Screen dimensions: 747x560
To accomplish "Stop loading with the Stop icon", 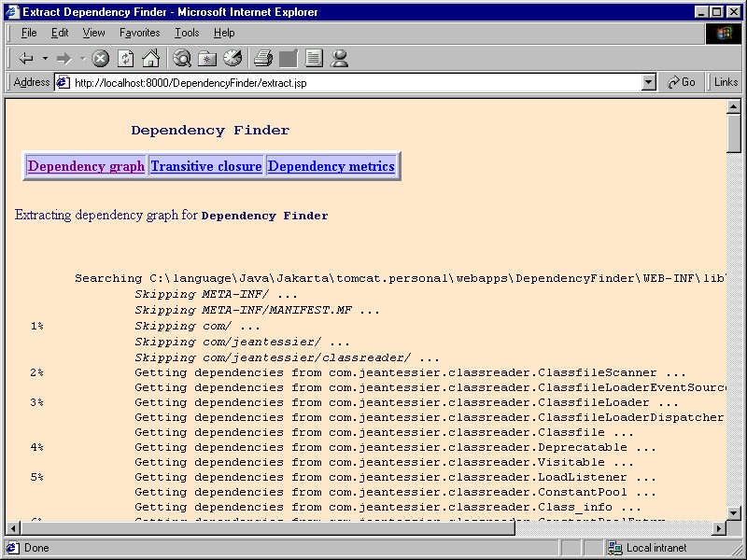I will (x=100, y=59).
